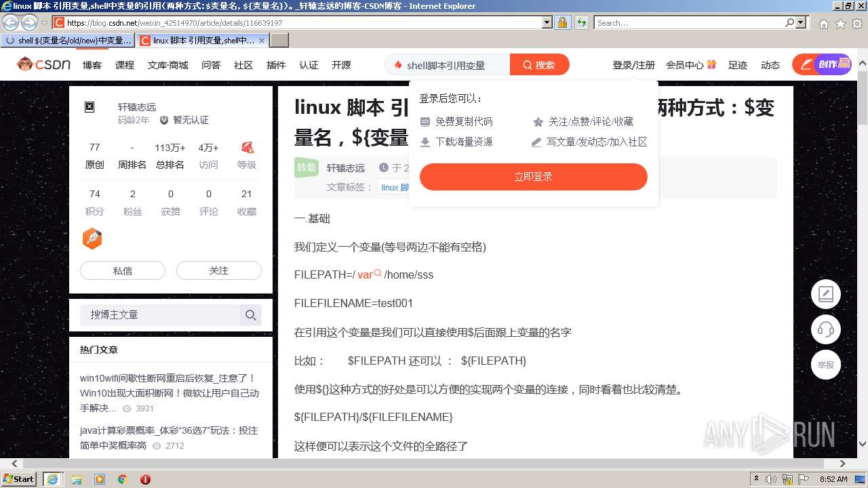
Task: Click the orange pen medal badge
Action: (x=92, y=239)
